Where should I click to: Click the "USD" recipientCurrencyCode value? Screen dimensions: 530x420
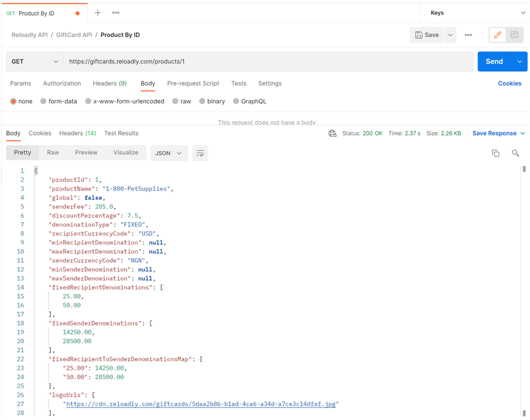coord(147,234)
